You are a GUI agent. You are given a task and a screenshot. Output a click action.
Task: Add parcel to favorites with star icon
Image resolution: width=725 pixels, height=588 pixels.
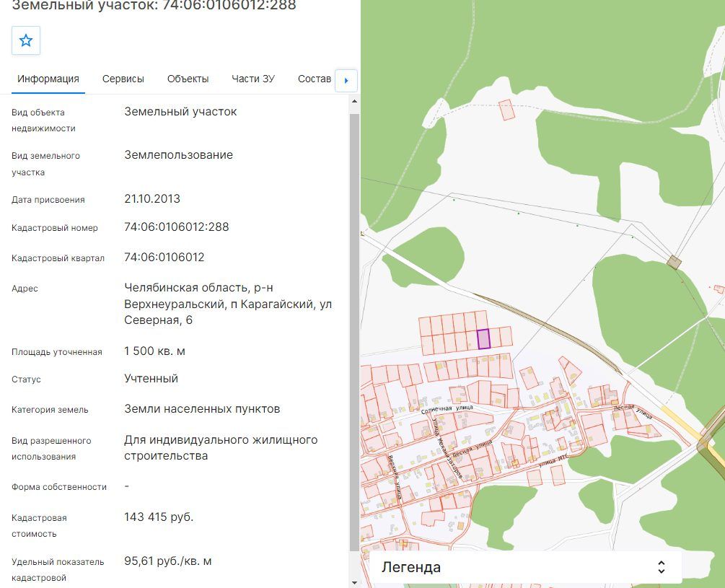click(x=26, y=40)
